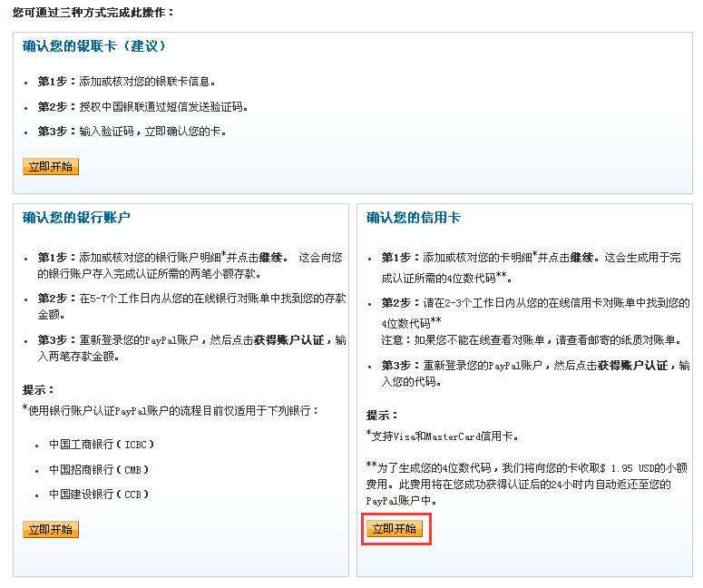The height and width of the screenshot is (588, 703).
Task: Click credit card step 请在2-3个工作日内 text
Action: [x=536, y=313]
